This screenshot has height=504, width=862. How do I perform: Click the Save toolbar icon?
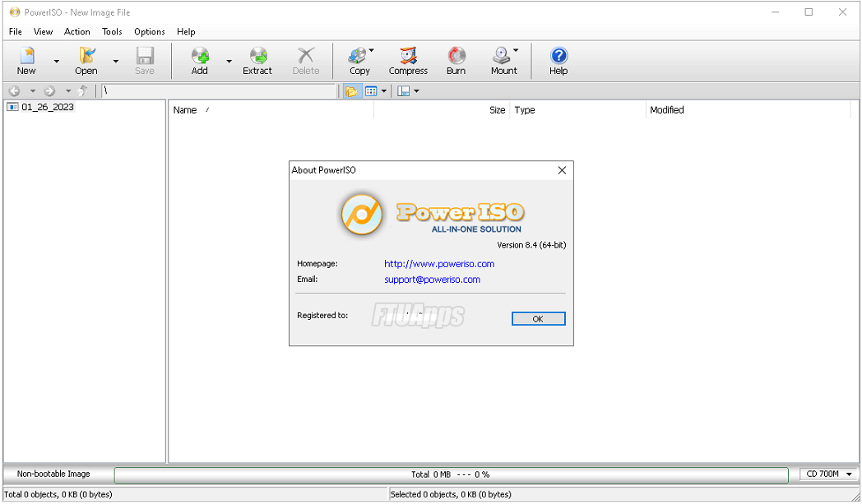click(x=145, y=61)
